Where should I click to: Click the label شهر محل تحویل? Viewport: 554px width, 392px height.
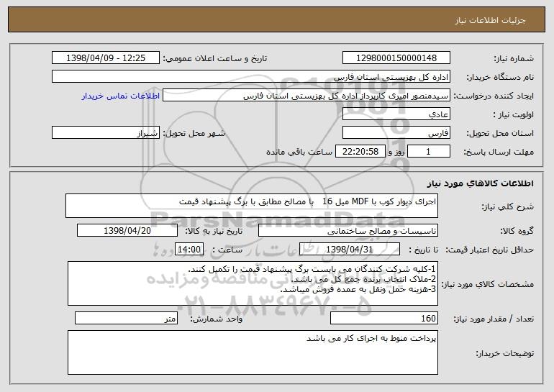(194, 133)
